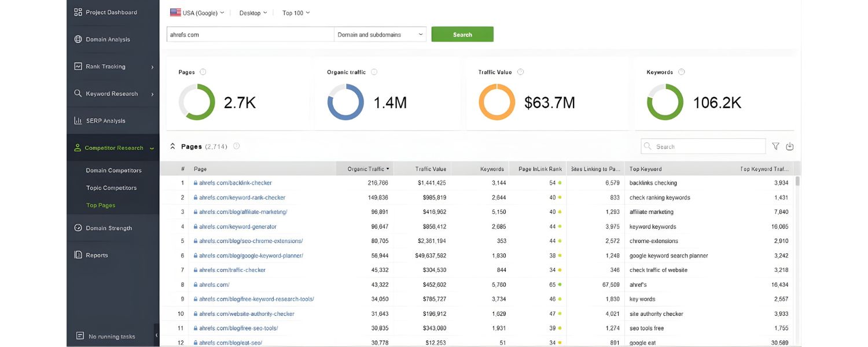This screenshot has height=347, width=868.
Task: Toggle collapse of the Pages section
Action: coord(172,146)
